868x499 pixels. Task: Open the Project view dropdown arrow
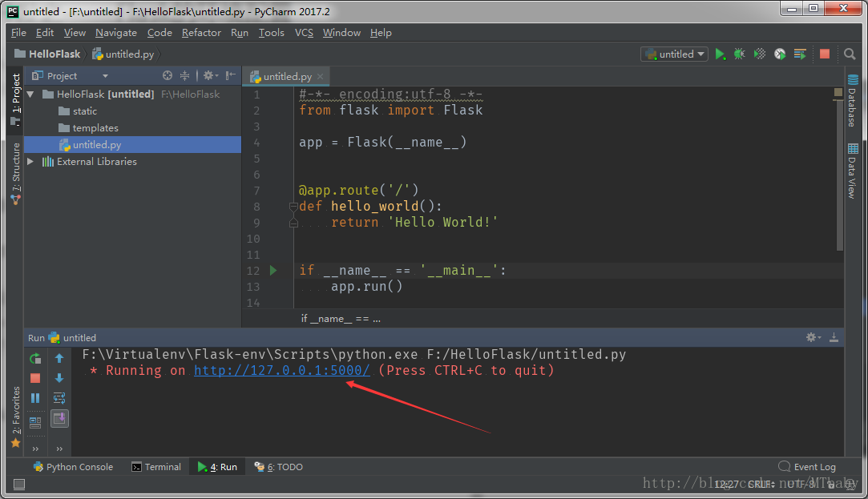(105, 76)
